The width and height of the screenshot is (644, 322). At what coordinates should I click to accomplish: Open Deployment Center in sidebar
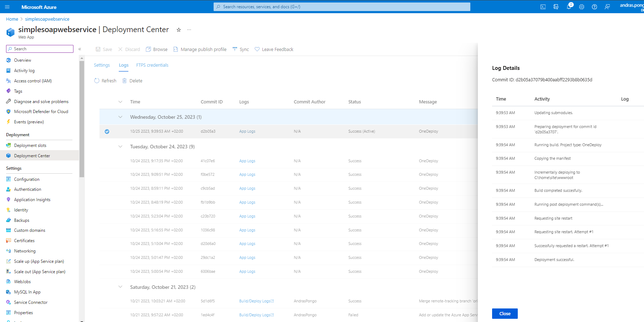click(39, 156)
